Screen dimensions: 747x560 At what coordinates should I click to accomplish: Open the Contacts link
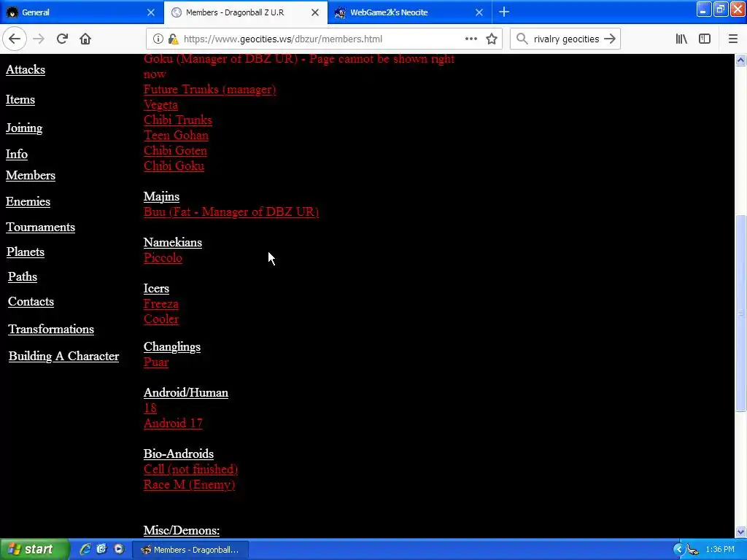pos(31,302)
